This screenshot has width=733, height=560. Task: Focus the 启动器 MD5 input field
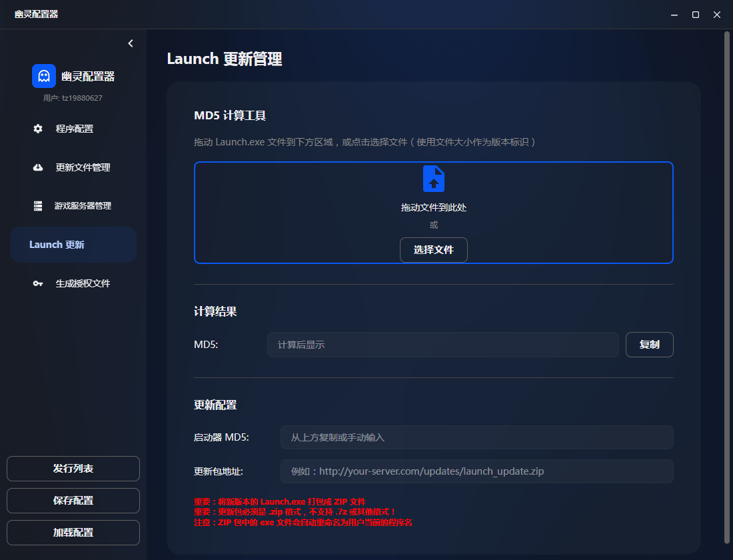point(476,437)
